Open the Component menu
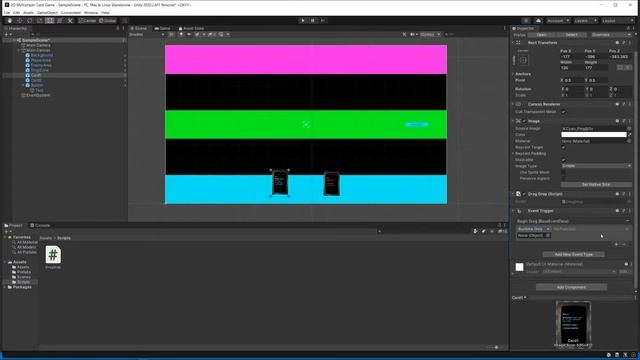 [71, 13]
